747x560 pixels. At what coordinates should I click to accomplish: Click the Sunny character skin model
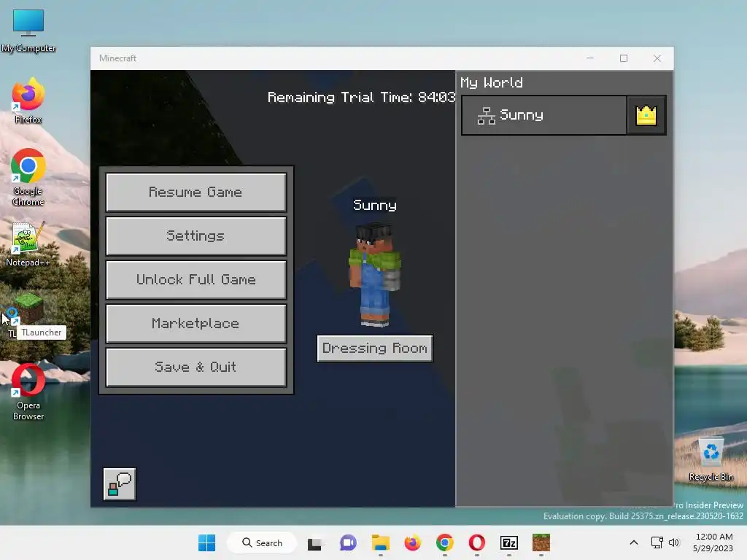[376, 275]
